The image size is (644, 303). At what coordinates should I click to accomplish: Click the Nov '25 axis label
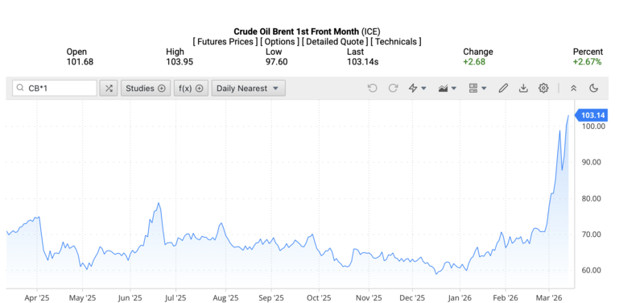[x=369, y=297]
